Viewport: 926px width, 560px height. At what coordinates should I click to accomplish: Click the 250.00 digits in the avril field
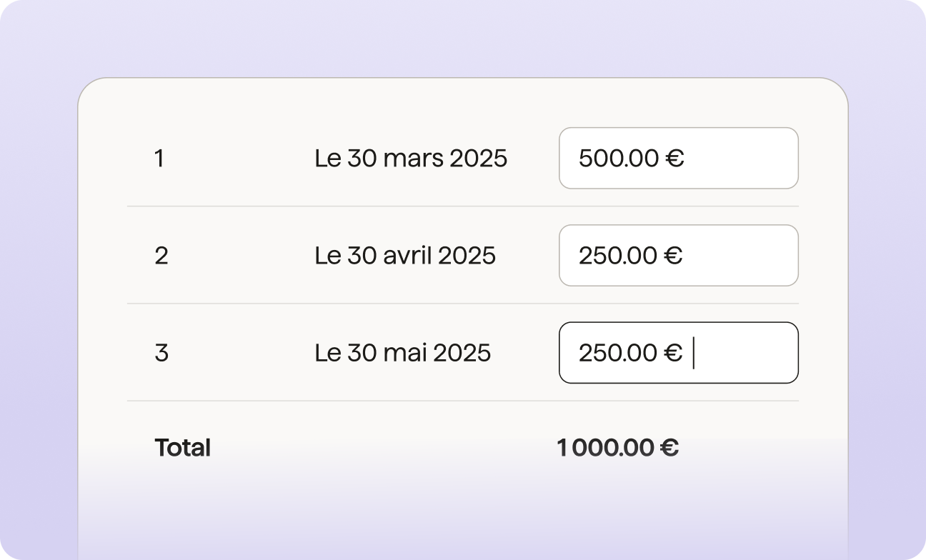tap(618, 255)
